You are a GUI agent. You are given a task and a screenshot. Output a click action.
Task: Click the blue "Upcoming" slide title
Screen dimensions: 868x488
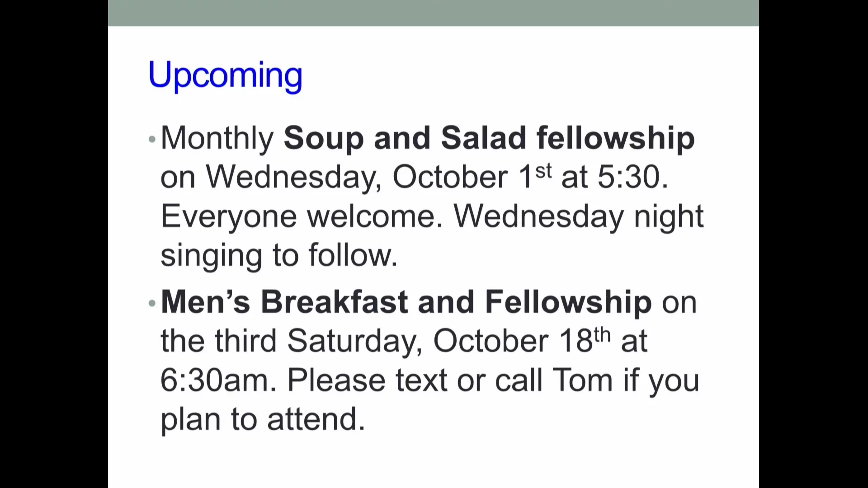225,75
